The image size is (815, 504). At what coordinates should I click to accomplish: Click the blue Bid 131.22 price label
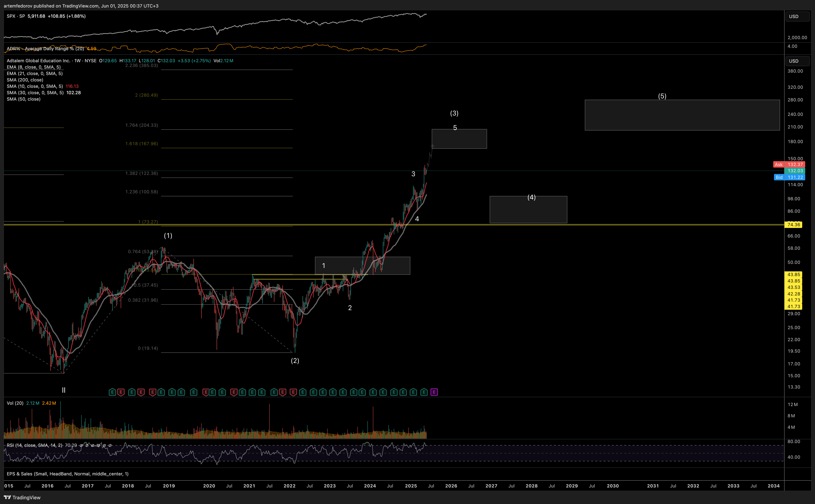(789, 177)
